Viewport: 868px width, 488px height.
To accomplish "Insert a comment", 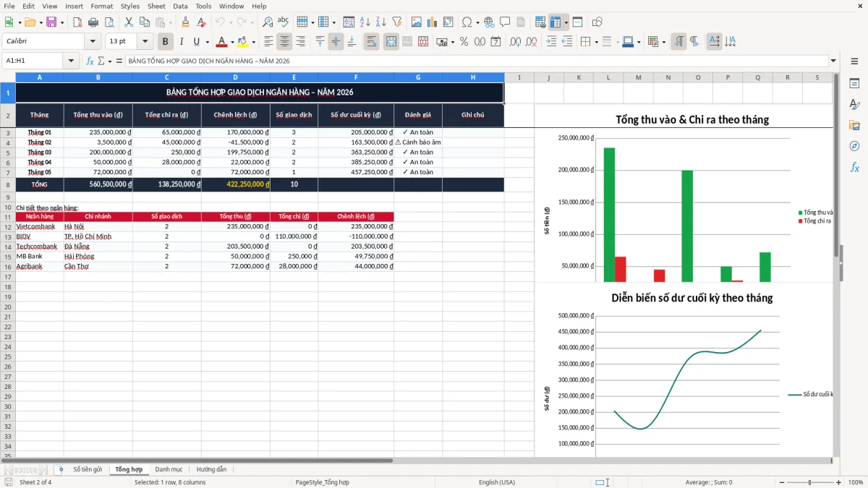I will click(x=504, y=22).
